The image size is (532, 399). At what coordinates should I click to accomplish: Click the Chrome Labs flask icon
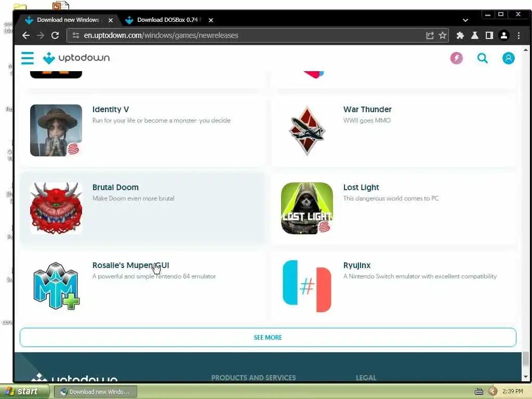click(x=475, y=35)
